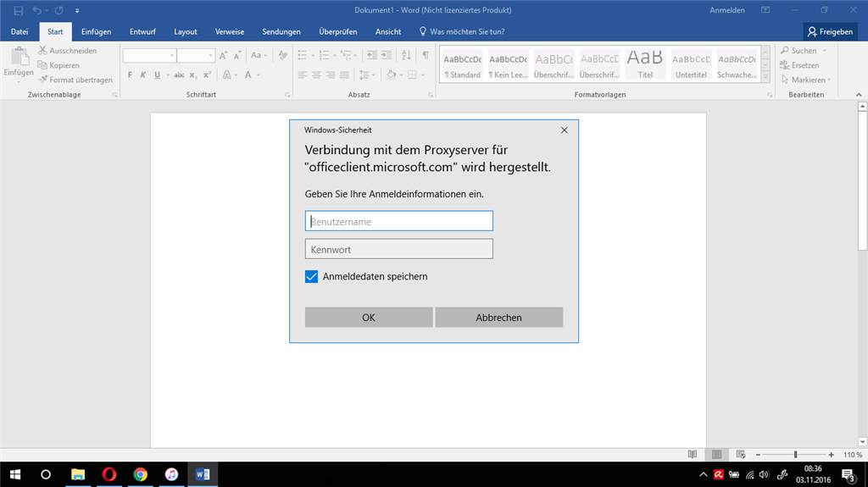Toggle strikethrough abc button
The height and width of the screenshot is (487, 868).
tap(179, 75)
